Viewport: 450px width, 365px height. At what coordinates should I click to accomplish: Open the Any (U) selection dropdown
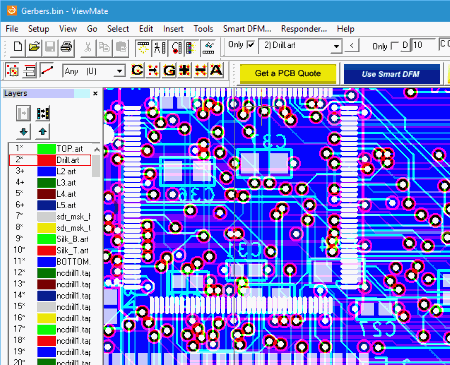coord(119,71)
